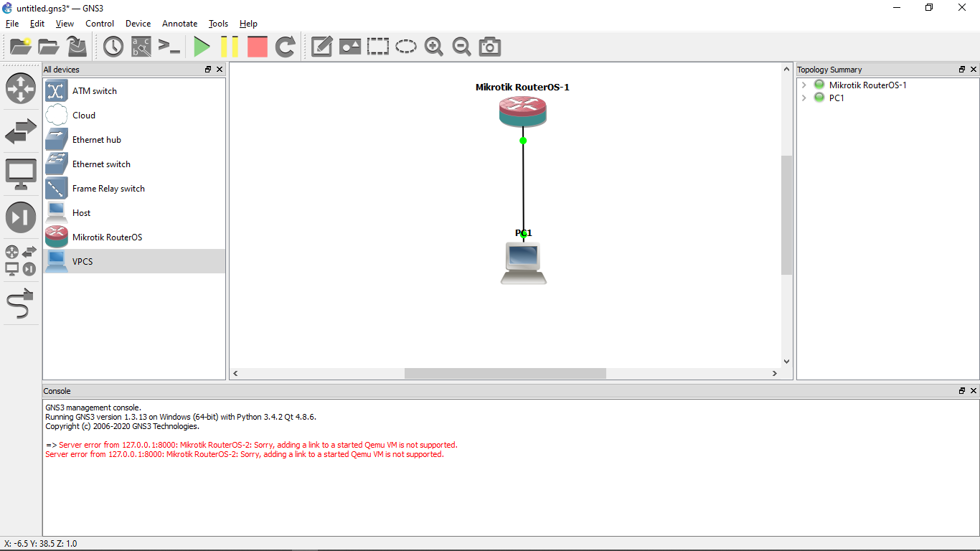
Task: Open console to all devices icon
Action: point(169,47)
